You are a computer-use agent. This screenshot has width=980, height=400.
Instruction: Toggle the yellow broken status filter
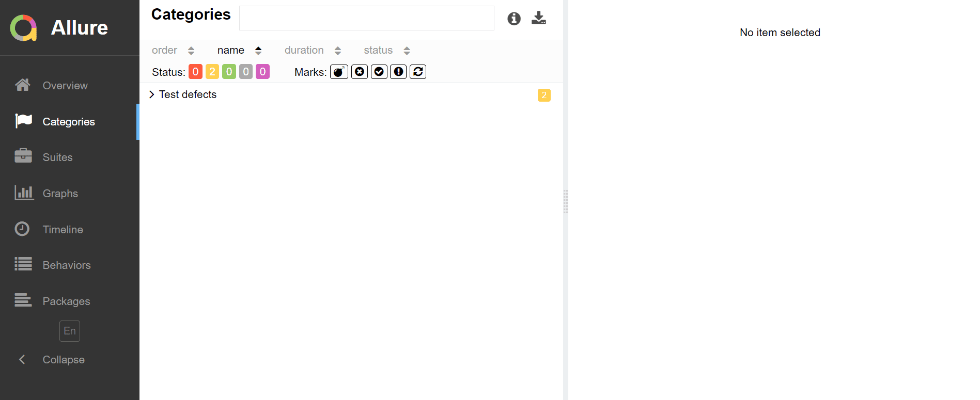coord(212,72)
